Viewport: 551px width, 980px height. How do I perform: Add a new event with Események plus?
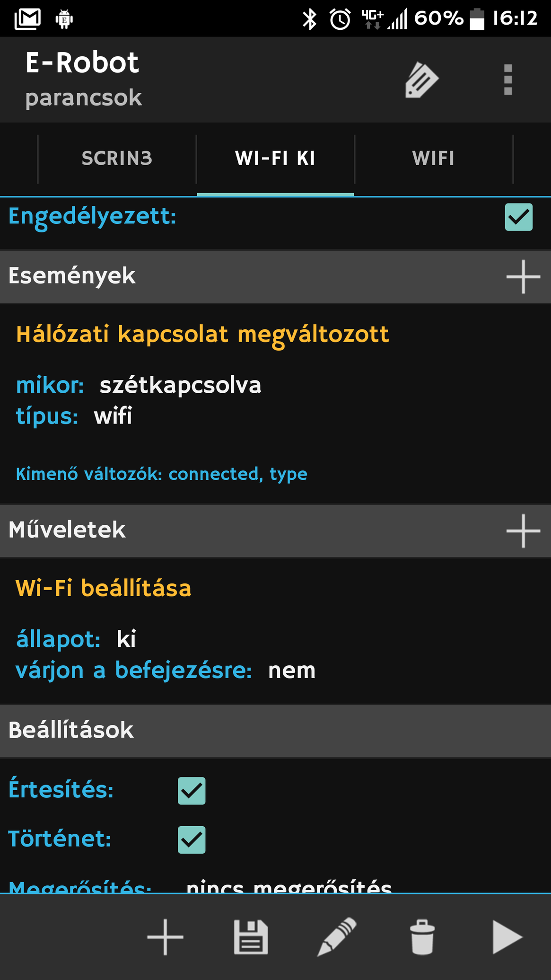[x=523, y=276]
